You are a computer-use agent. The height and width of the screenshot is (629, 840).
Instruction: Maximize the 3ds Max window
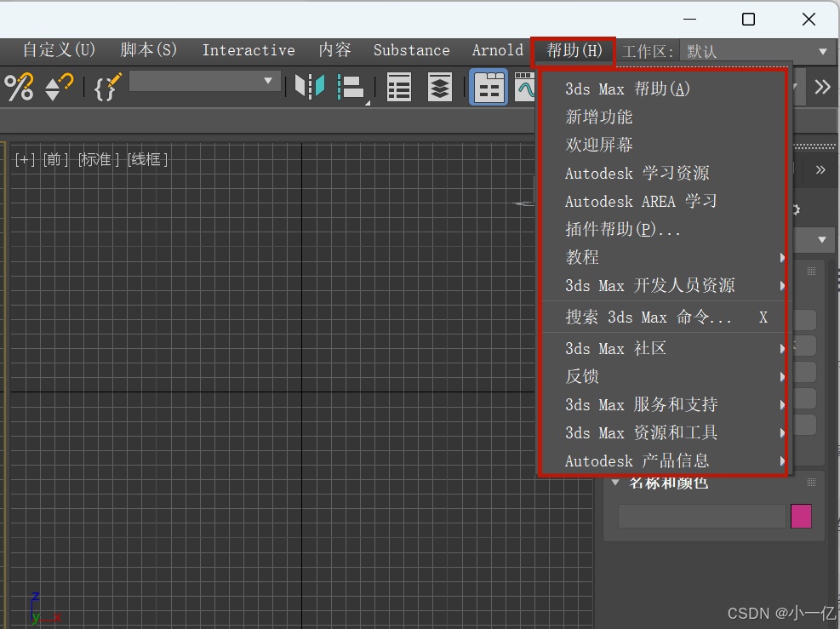pyautogui.click(x=748, y=20)
